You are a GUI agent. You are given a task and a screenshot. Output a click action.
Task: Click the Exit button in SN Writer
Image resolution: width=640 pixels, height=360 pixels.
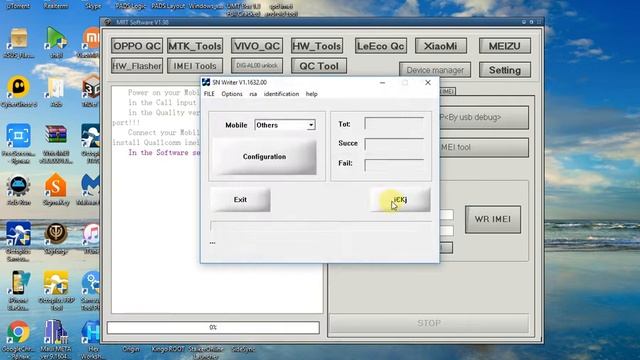click(x=240, y=200)
